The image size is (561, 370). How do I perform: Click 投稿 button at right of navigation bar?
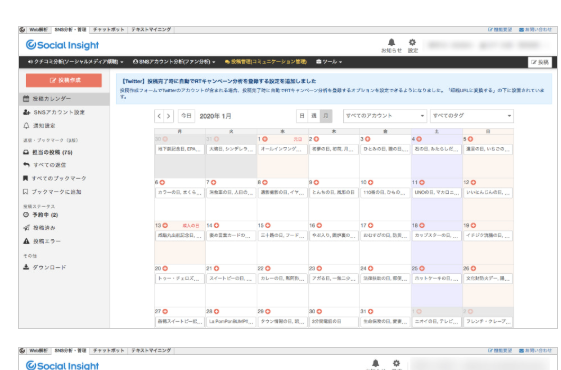540,62
